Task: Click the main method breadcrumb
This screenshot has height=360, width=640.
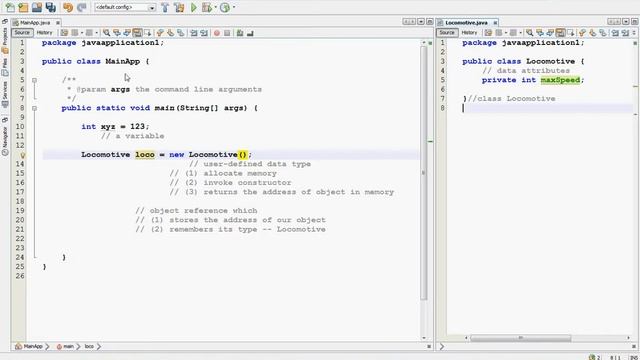Action: 65,346
